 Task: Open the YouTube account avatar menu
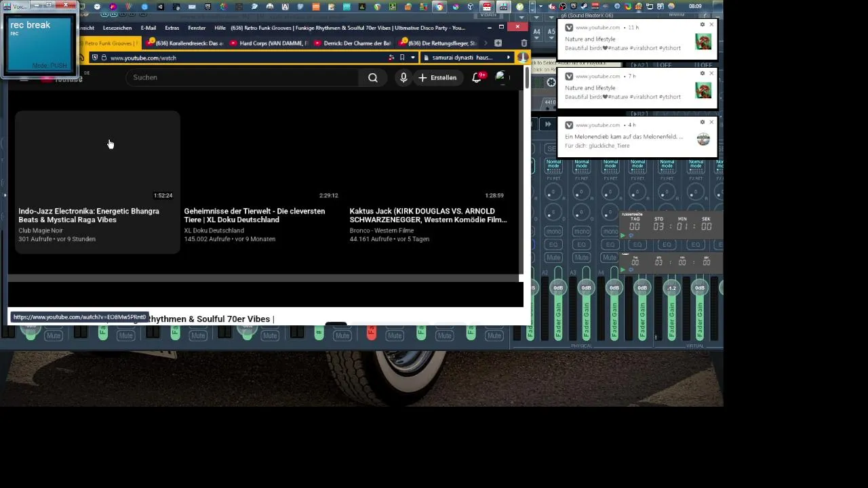(501, 77)
